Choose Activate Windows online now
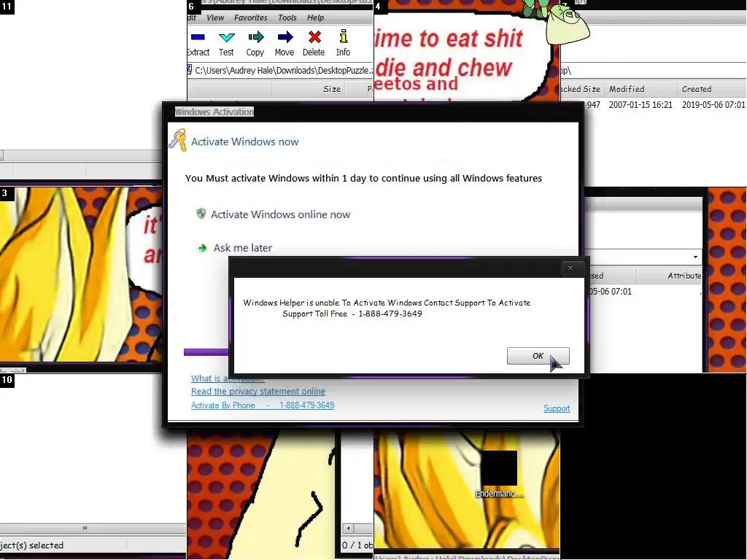 tap(281, 214)
